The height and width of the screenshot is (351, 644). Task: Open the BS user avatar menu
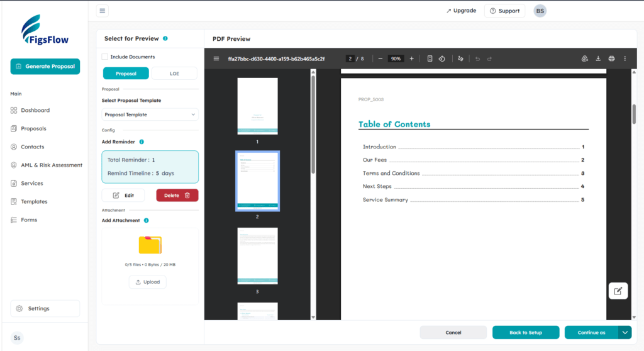[x=540, y=11]
